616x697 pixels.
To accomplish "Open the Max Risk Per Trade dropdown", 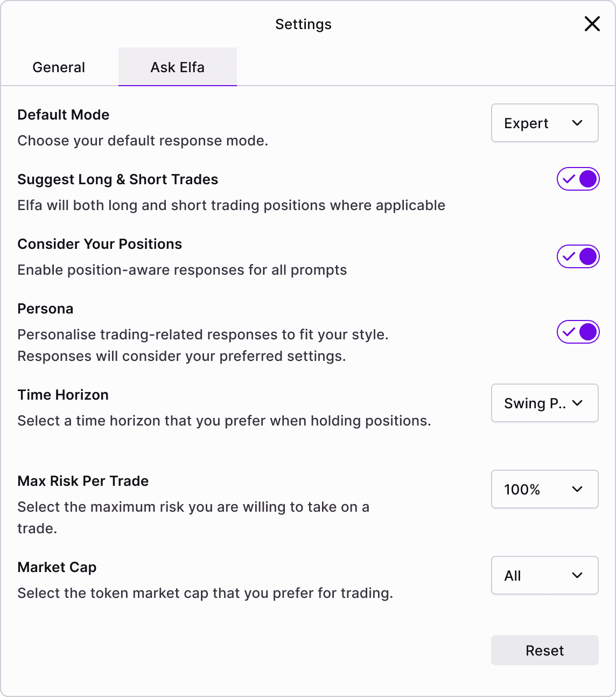I will [x=544, y=489].
